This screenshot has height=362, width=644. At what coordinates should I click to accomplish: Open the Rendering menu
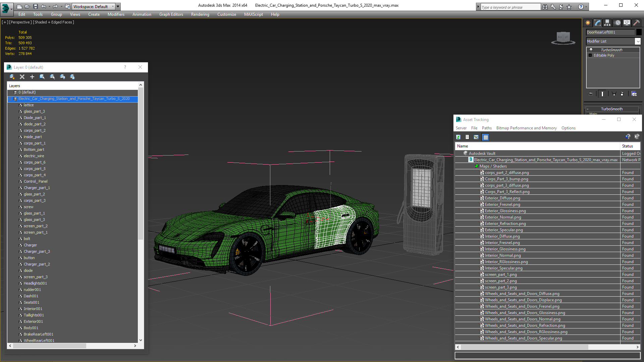pyautogui.click(x=200, y=14)
